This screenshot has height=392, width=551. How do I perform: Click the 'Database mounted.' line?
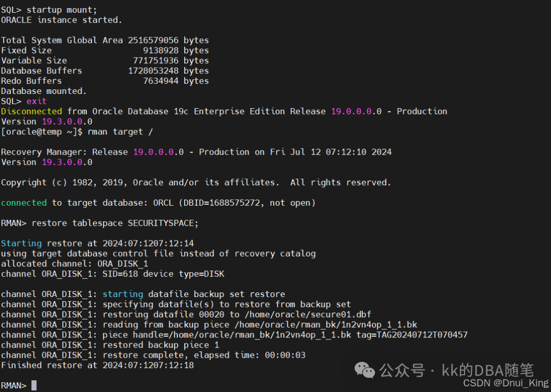click(44, 91)
